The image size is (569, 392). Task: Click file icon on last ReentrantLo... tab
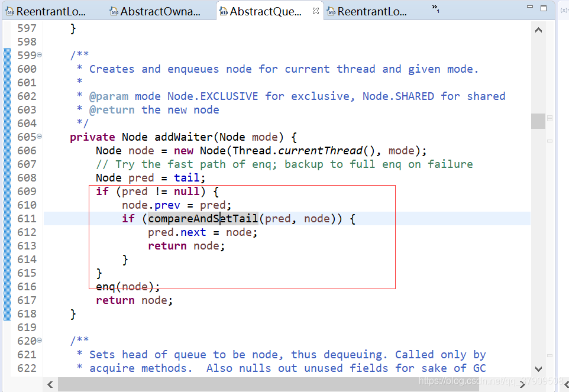pos(331,12)
